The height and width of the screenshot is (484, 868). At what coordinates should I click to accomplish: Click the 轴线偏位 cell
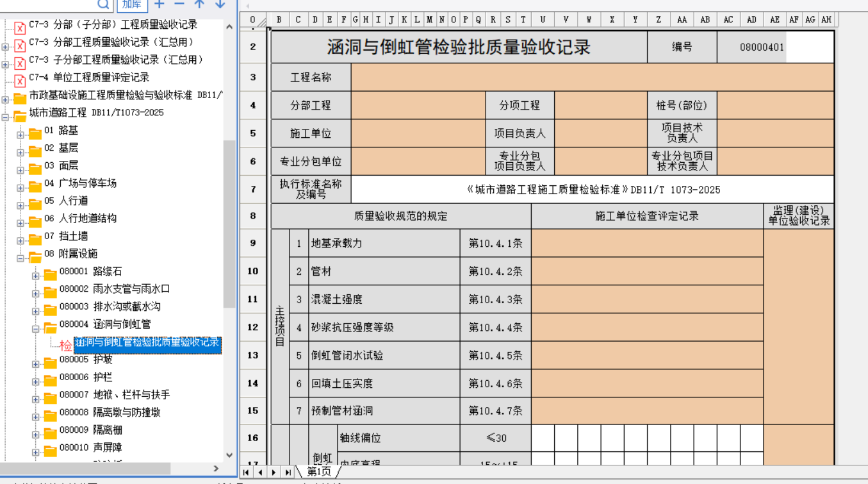(x=399, y=438)
